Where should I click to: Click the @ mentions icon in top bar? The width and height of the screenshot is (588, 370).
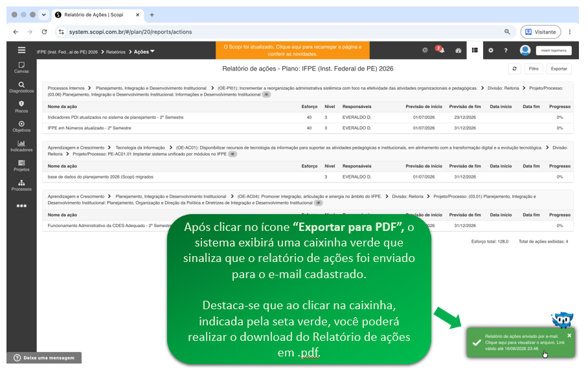[425, 50]
